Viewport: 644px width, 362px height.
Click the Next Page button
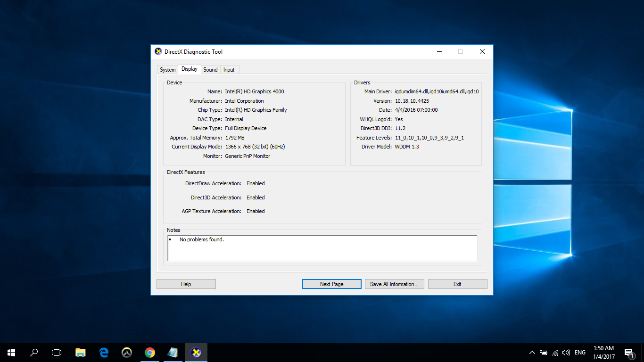coord(331,284)
